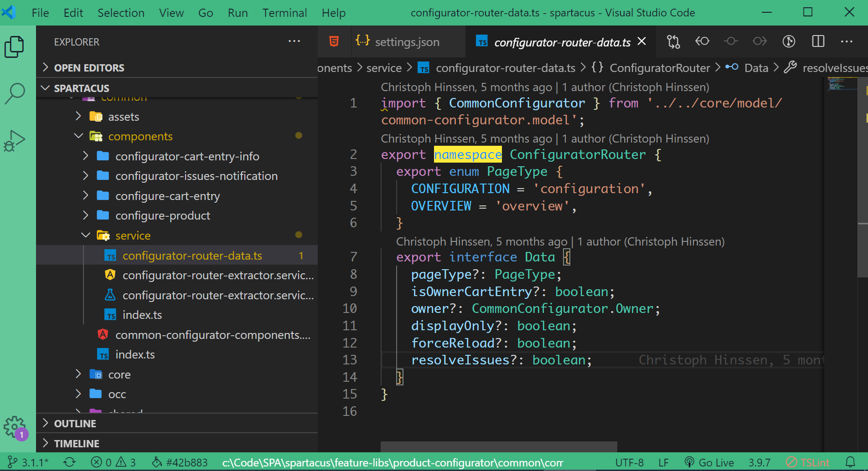Open the Run and Debug view

[15, 141]
